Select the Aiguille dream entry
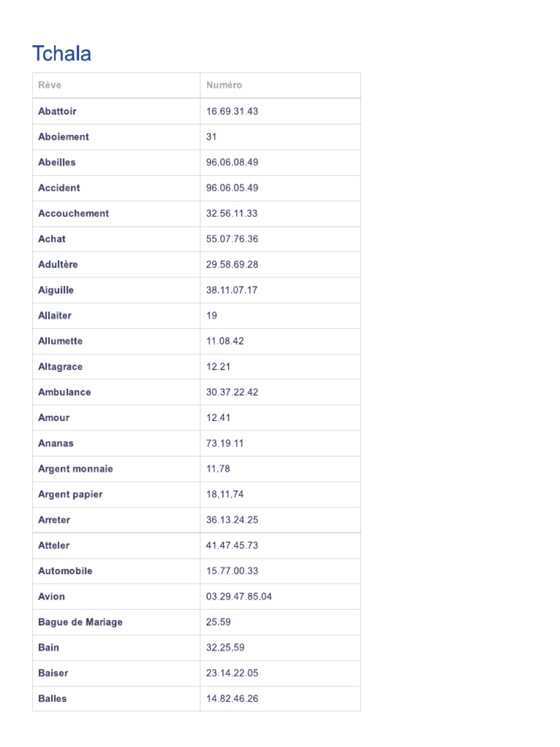The image size is (560, 747). click(55, 290)
